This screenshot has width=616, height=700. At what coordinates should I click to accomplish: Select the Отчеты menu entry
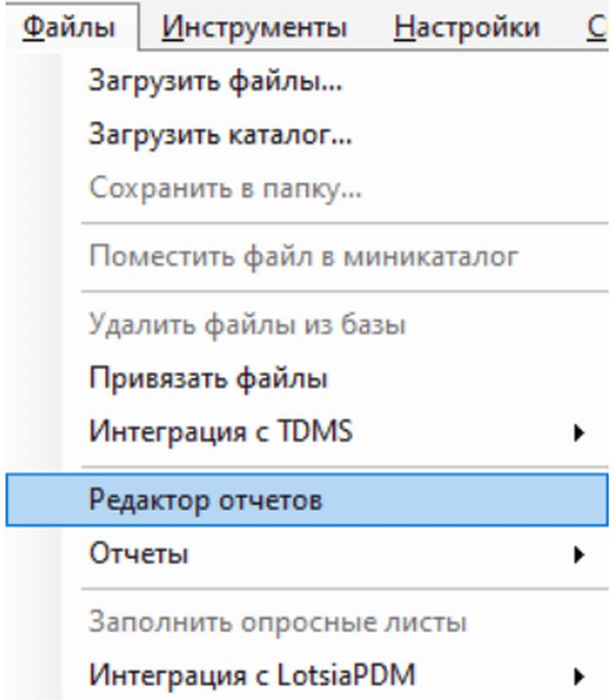pos(139,554)
